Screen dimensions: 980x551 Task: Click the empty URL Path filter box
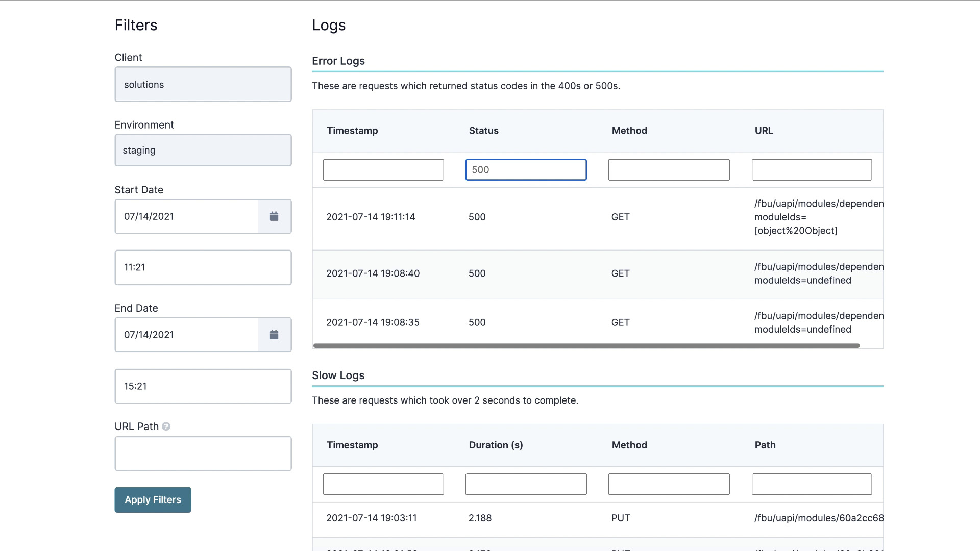click(x=203, y=453)
